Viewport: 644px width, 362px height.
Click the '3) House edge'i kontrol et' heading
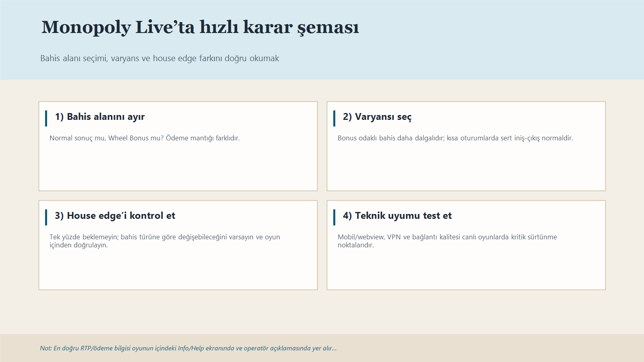click(x=115, y=216)
